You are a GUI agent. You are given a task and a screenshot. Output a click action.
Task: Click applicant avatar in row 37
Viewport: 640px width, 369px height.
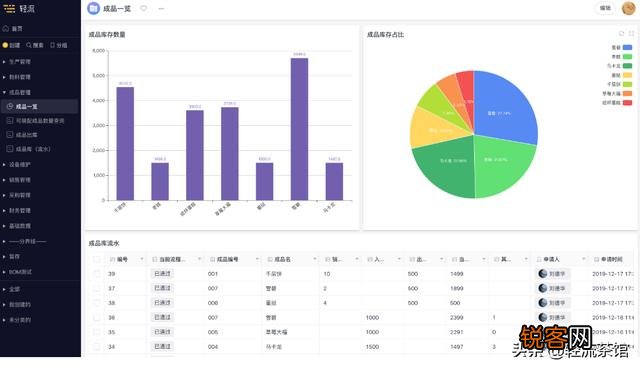[x=542, y=288]
